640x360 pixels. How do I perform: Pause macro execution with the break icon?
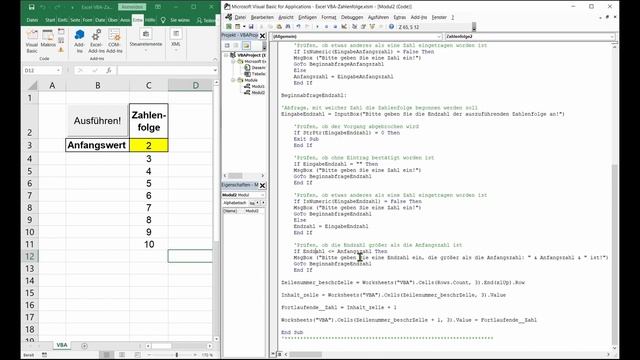click(326, 27)
